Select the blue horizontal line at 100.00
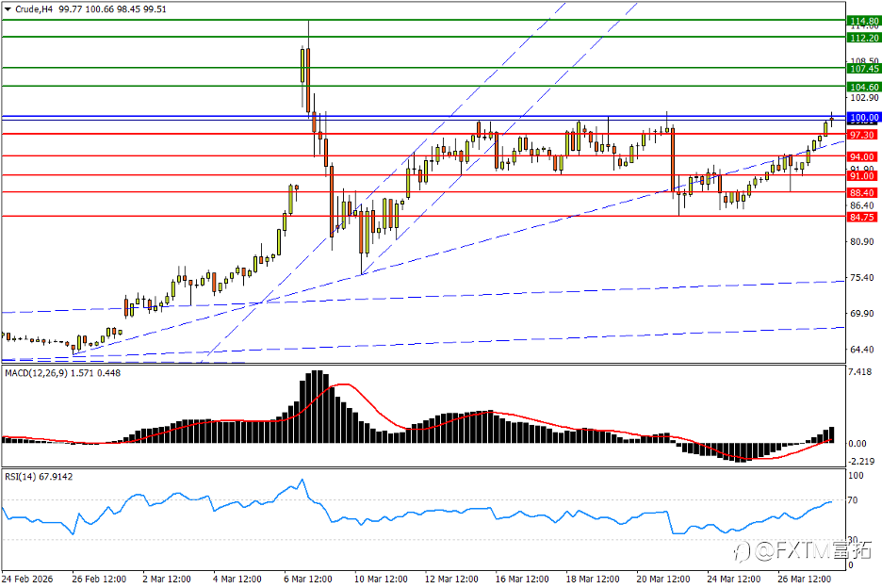Viewport: 882px width, 588px height. coord(423,116)
